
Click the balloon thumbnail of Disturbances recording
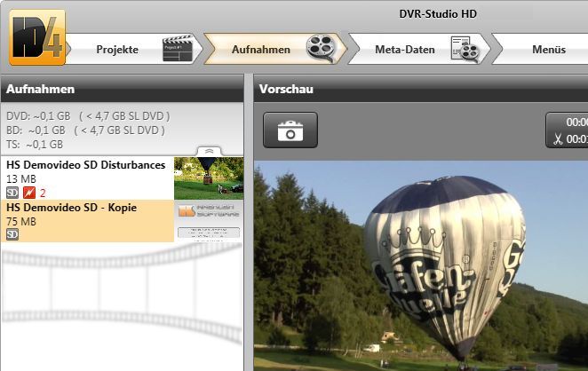[x=209, y=178]
